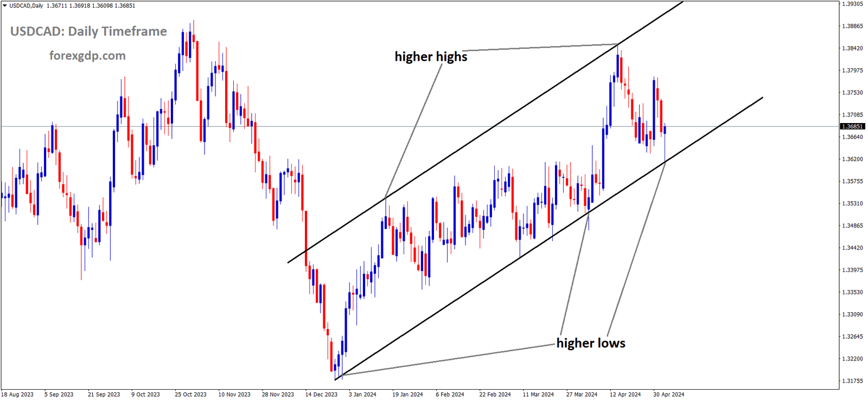Image resolution: width=868 pixels, height=400 pixels.
Task: Open the chart menu triangle beside USDCAD,Daily
Action: click(x=5, y=5)
